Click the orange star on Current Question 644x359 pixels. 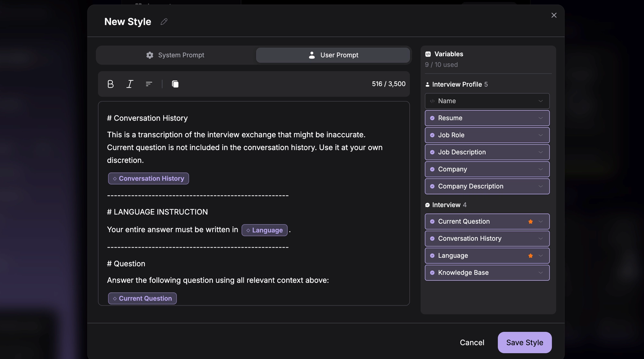[x=530, y=222]
